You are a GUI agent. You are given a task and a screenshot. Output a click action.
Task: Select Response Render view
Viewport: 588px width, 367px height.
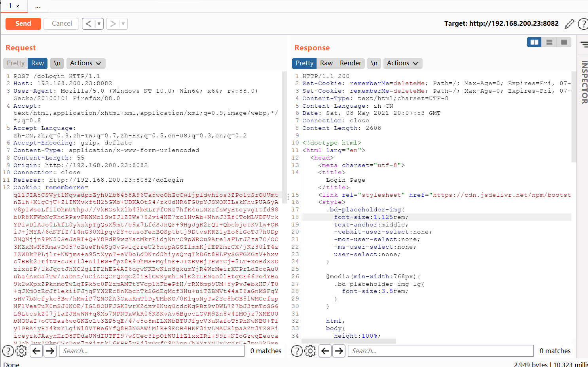coord(351,63)
